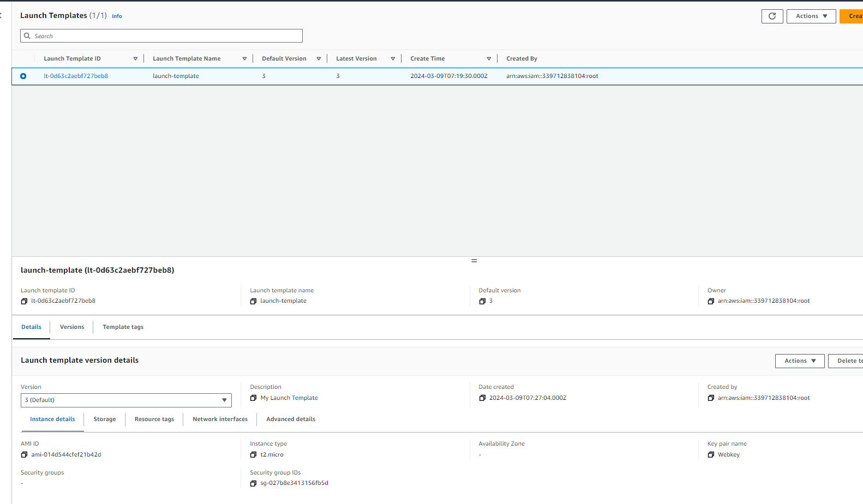
Task: Copy the security group ID
Action: pos(253,483)
